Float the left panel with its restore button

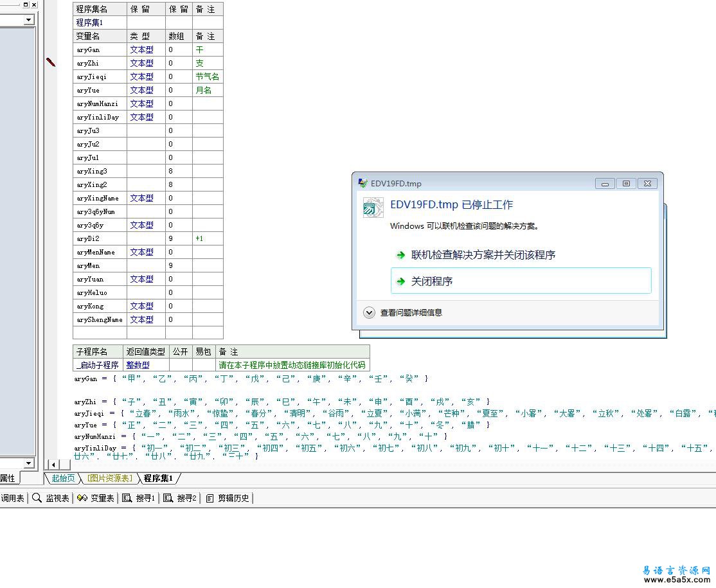26,4
